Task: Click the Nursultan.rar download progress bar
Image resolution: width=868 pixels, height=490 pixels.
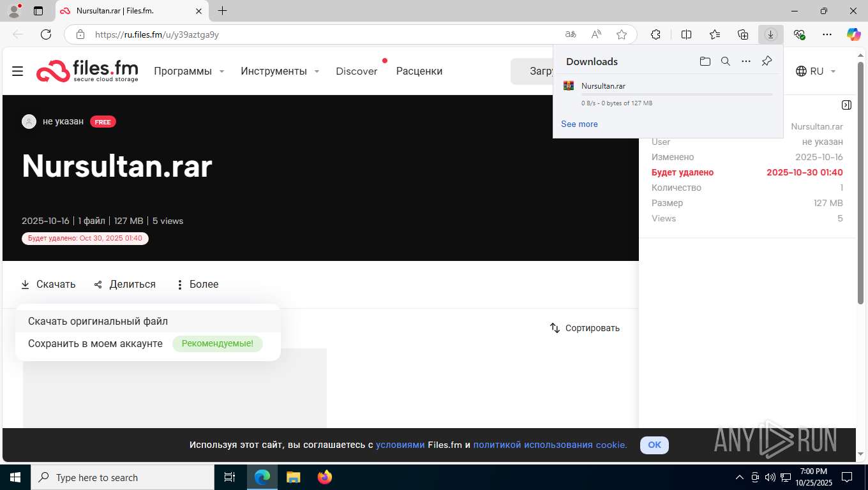Action: [x=677, y=94]
